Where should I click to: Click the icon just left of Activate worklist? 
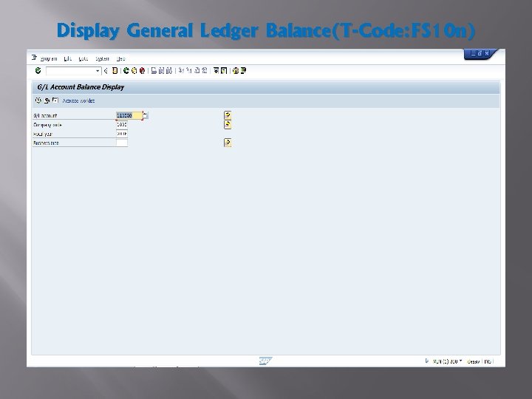pos(55,100)
